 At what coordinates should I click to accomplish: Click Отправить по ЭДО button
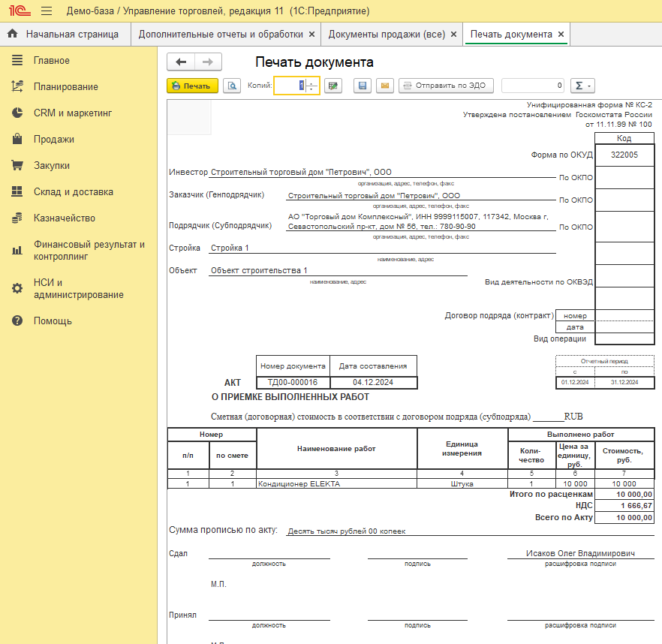(446, 86)
